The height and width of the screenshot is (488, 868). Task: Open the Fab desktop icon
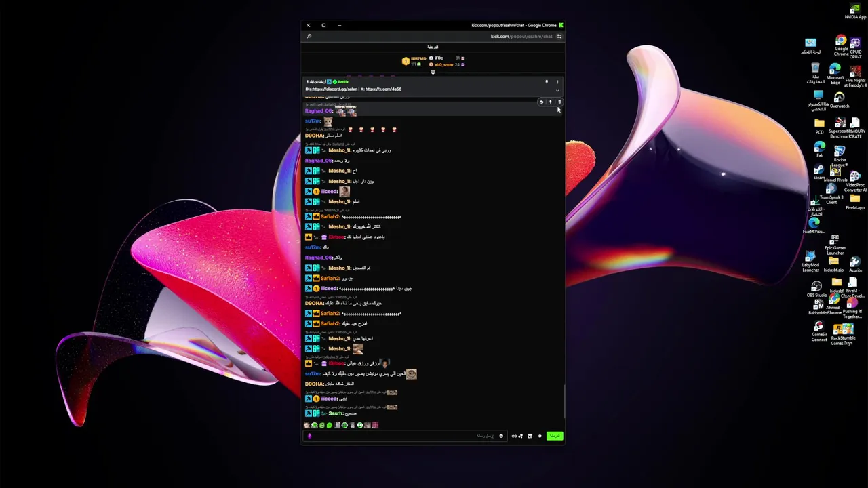pyautogui.click(x=819, y=150)
